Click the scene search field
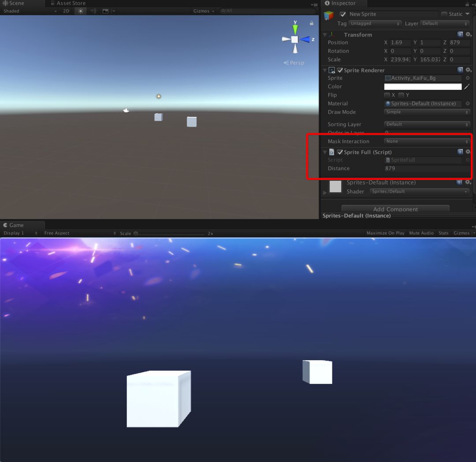This screenshot has height=462, width=476. (x=267, y=11)
